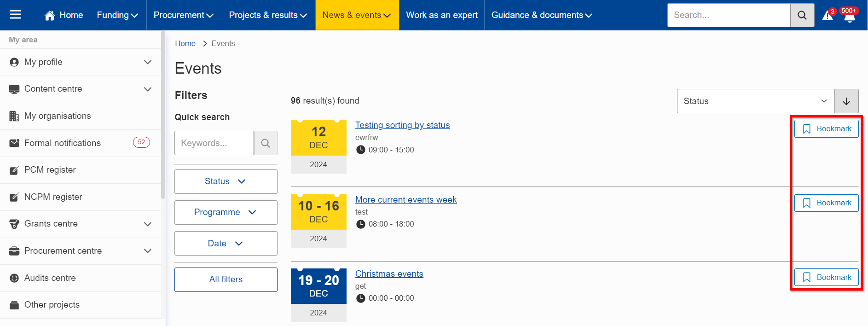The width and height of the screenshot is (868, 326).
Task: Open the Guidance & documents menu
Action: click(542, 15)
